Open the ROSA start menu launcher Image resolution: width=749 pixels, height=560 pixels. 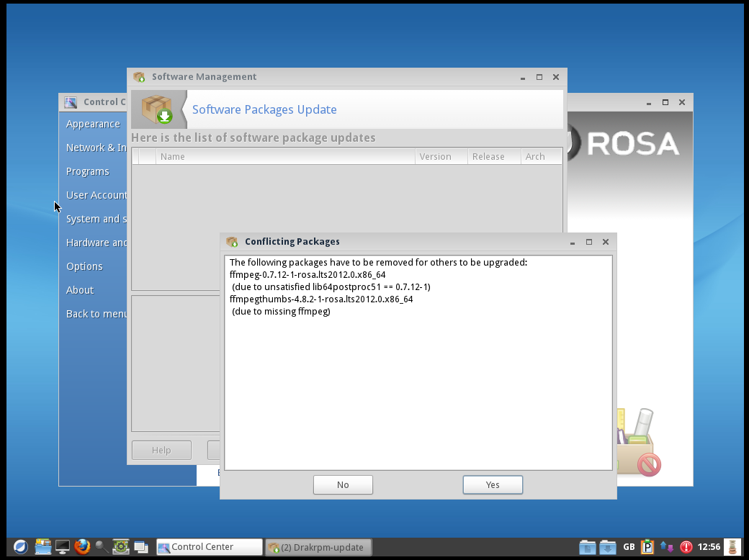coord(21,546)
